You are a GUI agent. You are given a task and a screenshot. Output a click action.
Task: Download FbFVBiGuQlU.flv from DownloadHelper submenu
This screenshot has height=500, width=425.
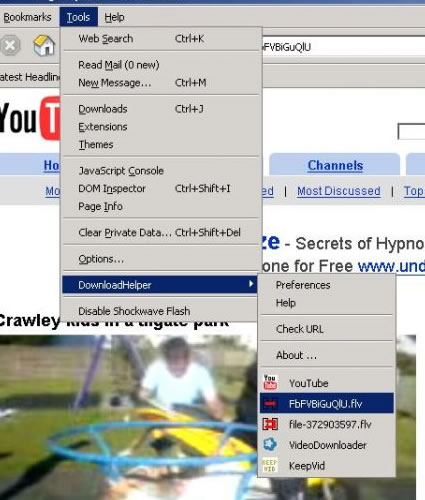coord(327,403)
